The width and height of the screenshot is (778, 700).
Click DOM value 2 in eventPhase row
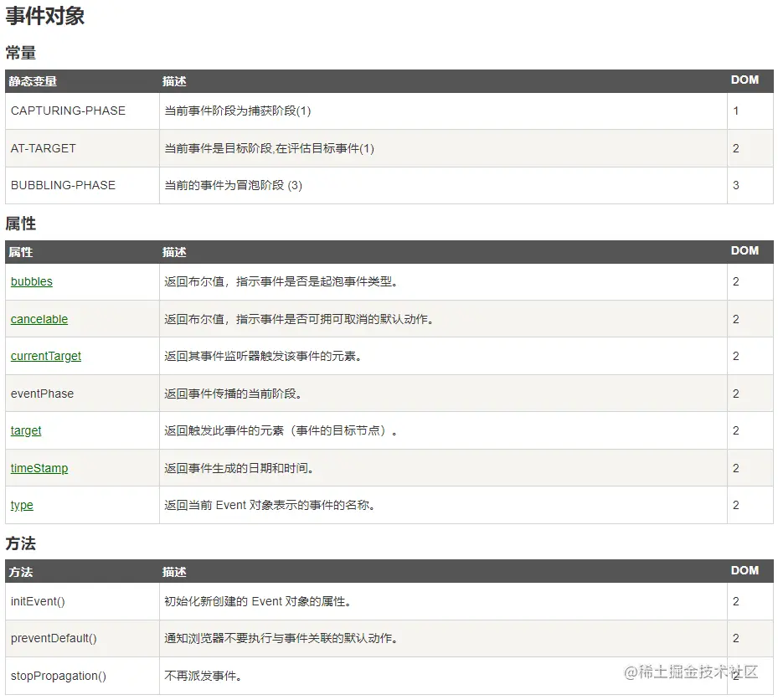coord(736,394)
